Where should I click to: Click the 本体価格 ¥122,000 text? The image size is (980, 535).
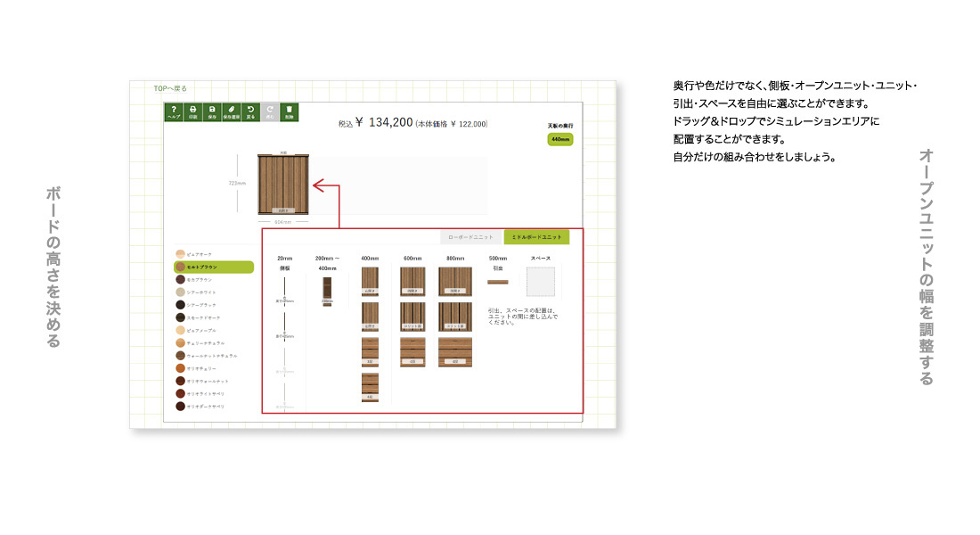click(x=452, y=124)
